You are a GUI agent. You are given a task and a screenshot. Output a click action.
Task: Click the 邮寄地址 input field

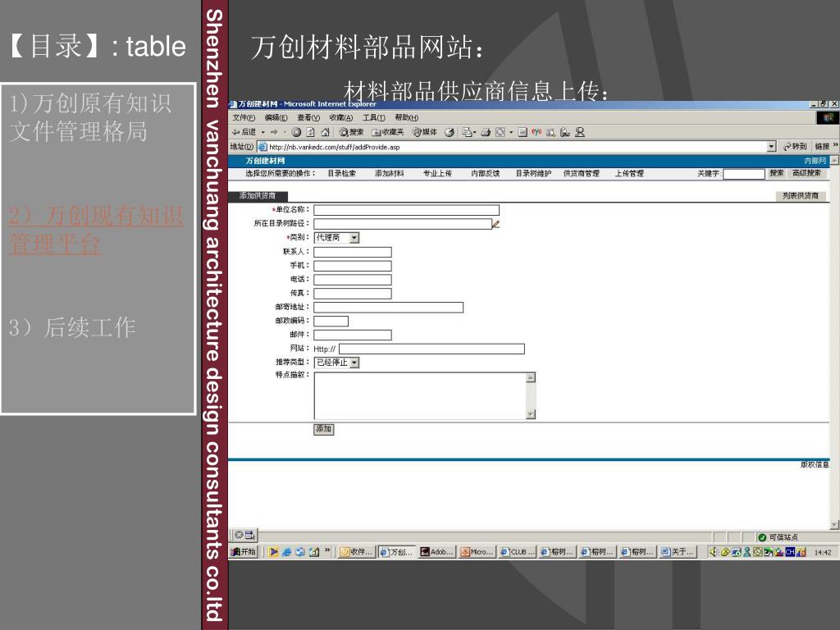(388, 308)
